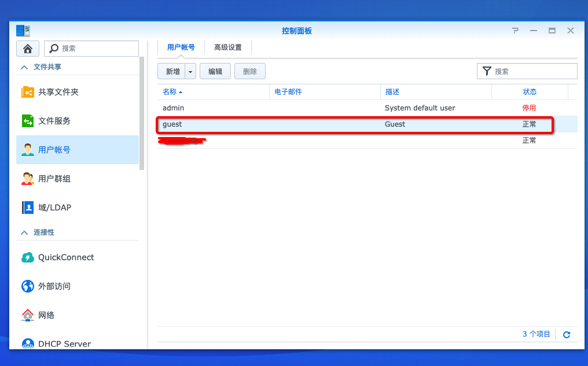Click the home icon above the sidebar
The height and width of the screenshot is (366, 588).
(27, 49)
